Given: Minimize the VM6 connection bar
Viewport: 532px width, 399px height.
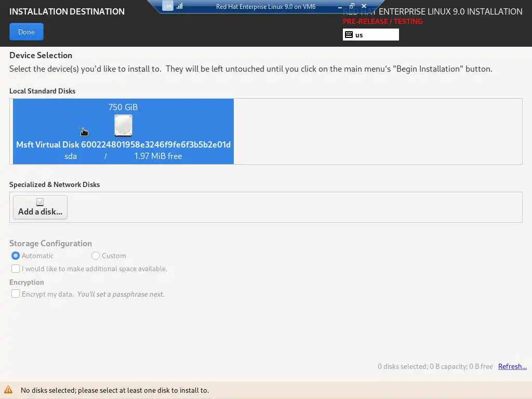Looking at the screenshot, I should (x=340, y=6).
